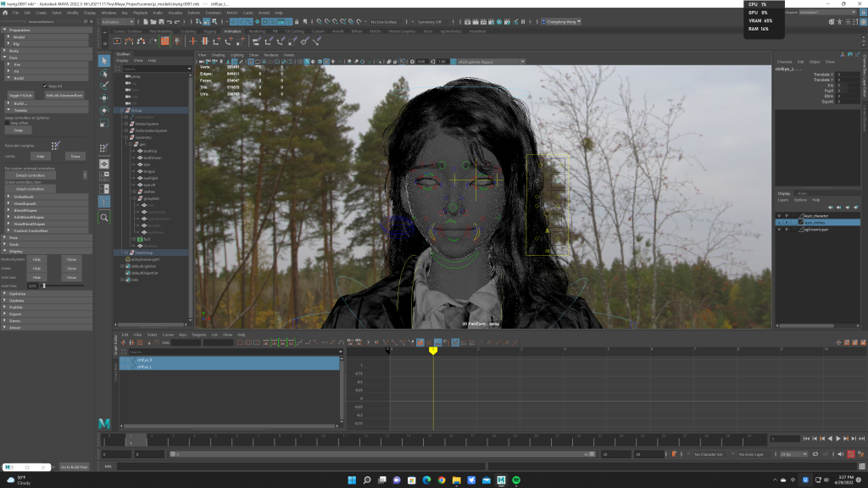Switch to the Rigging shelf tab
The width and height of the screenshot is (868, 488).
point(209,30)
